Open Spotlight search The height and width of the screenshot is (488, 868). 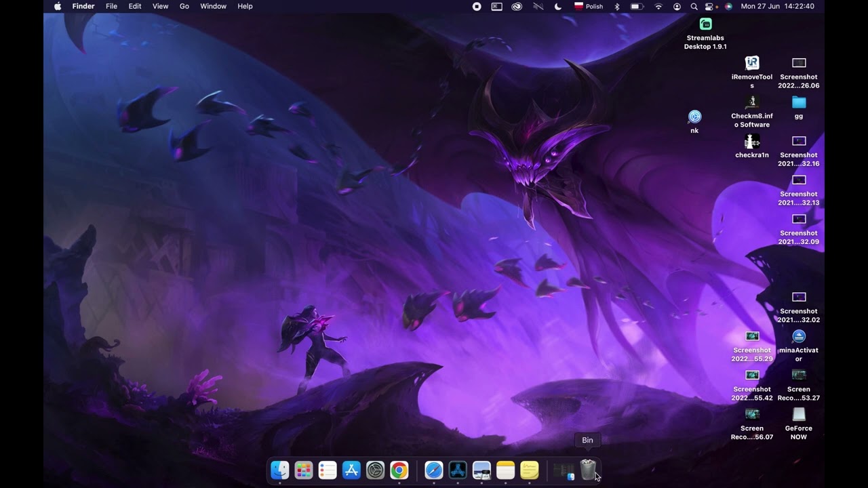pos(694,6)
